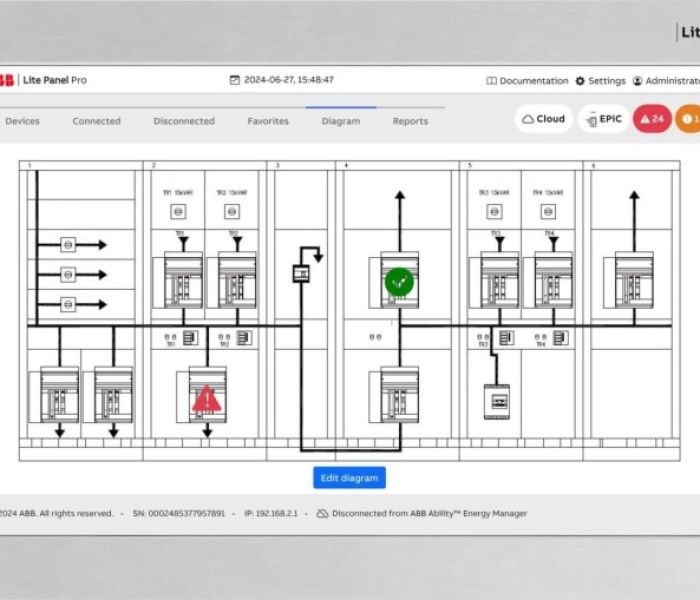Viewport: 700px width, 600px height.
Task: Switch to the Devices tab
Action: tap(22, 121)
